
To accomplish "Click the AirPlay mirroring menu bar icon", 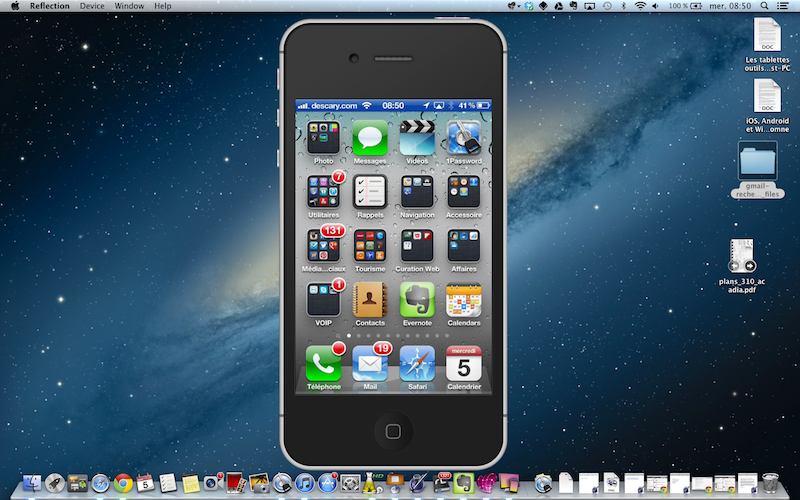I will (x=589, y=6).
